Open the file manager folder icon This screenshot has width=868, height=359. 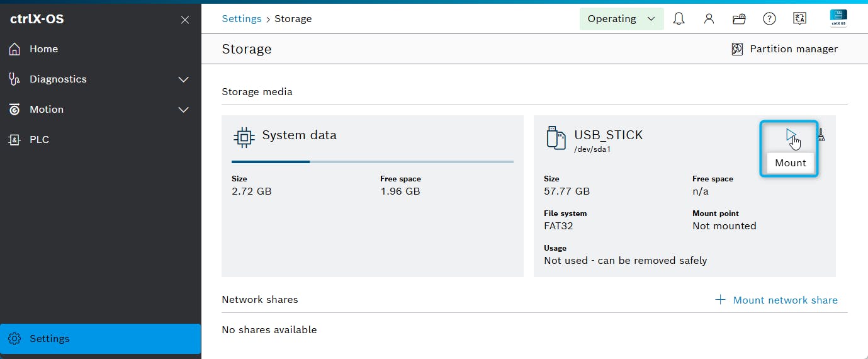(x=739, y=19)
